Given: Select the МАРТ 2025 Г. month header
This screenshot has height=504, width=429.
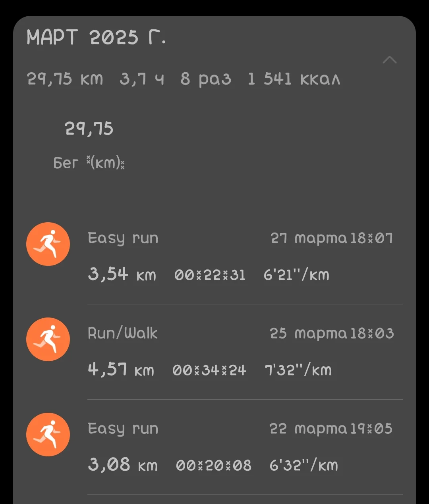Looking at the screenshot, I should point(96,38).
